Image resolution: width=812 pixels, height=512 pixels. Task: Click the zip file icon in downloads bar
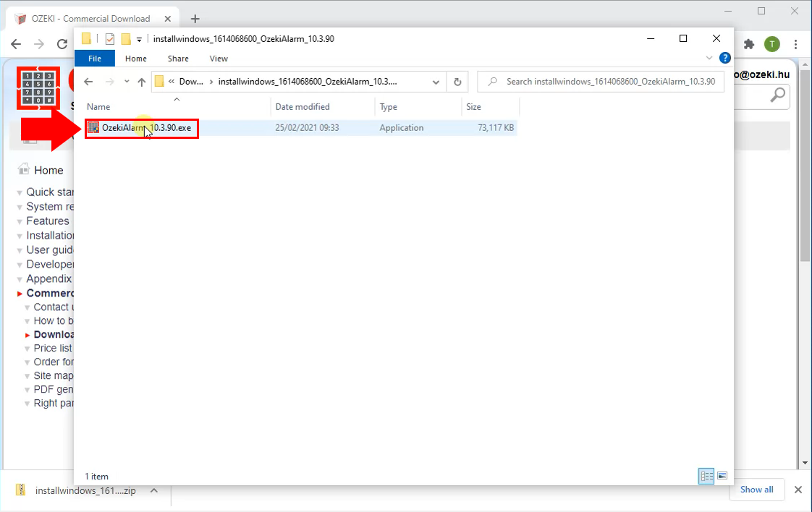point(21,490)
